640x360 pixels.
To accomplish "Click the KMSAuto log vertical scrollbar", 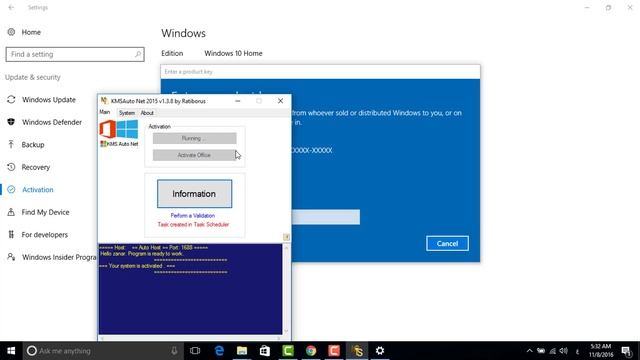I will click(x=287, y=289).
